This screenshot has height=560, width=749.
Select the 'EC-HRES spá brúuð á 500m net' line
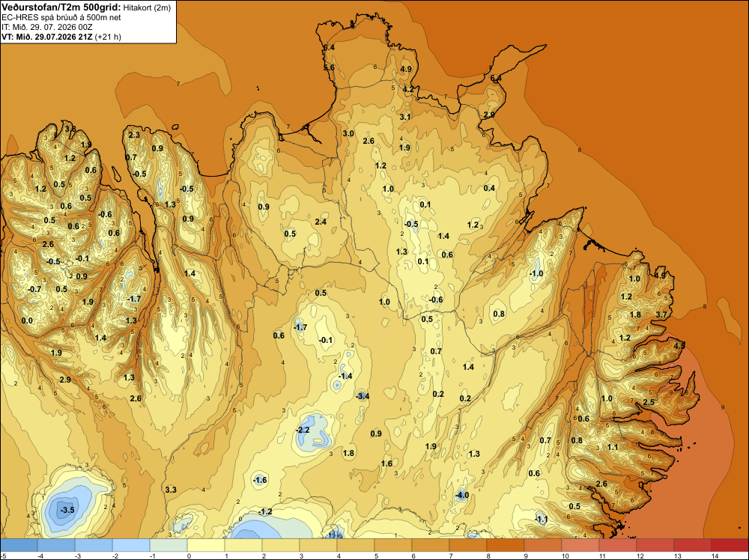coord(61,17)
